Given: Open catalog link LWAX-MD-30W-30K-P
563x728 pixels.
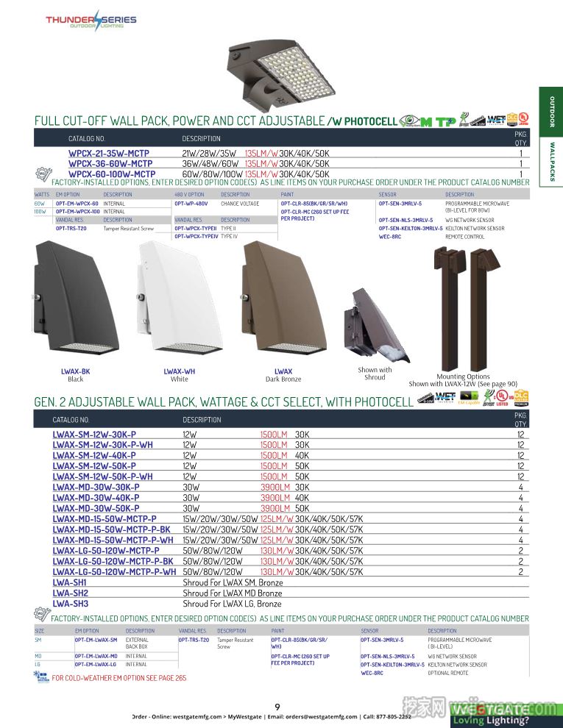Looking at the screenshot, I should [96, 487].
